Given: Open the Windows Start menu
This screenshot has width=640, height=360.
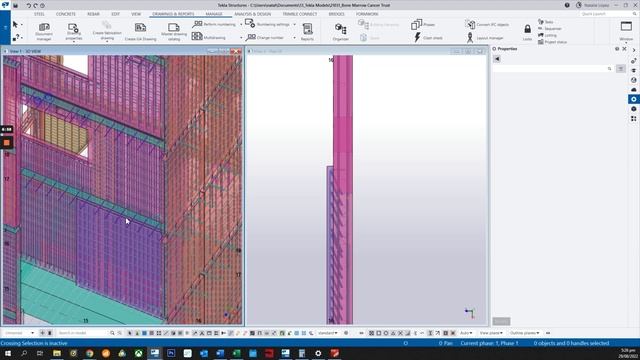Looking at the screenshot, I should pyautogui.click(x=8, y=353).
